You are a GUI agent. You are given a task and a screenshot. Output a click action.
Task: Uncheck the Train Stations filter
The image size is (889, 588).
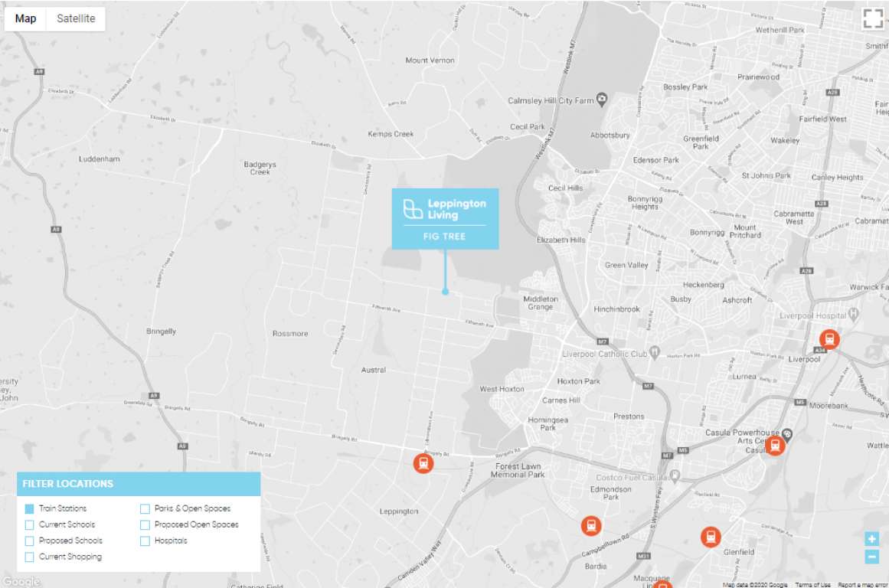[29, 508]
